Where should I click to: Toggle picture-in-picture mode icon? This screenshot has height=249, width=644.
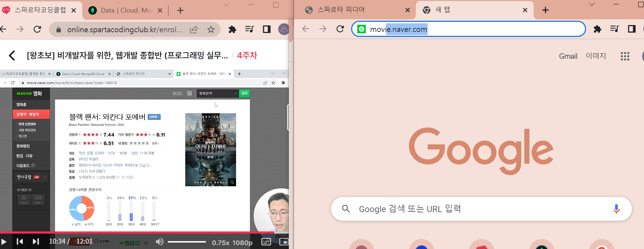coord(284,242)
